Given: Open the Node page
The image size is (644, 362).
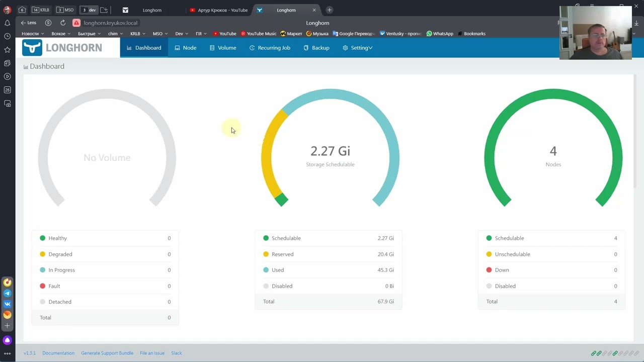Looking at the screenshot, I should [x=185, y=48].
